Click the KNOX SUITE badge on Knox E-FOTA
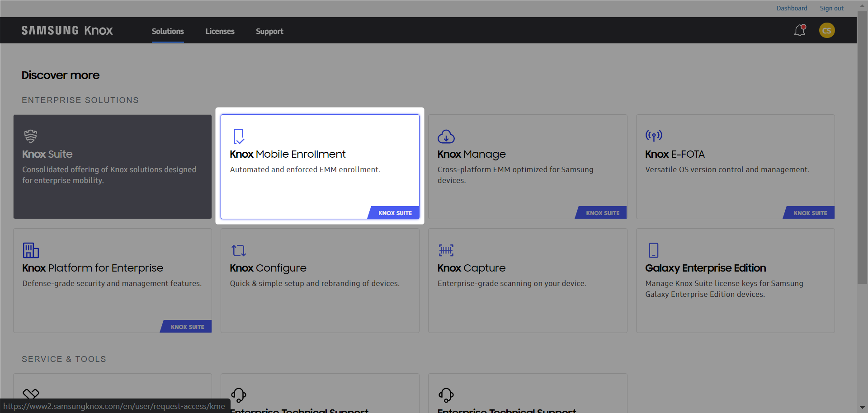Screen dimensions: 868x413 coord(809,213)
